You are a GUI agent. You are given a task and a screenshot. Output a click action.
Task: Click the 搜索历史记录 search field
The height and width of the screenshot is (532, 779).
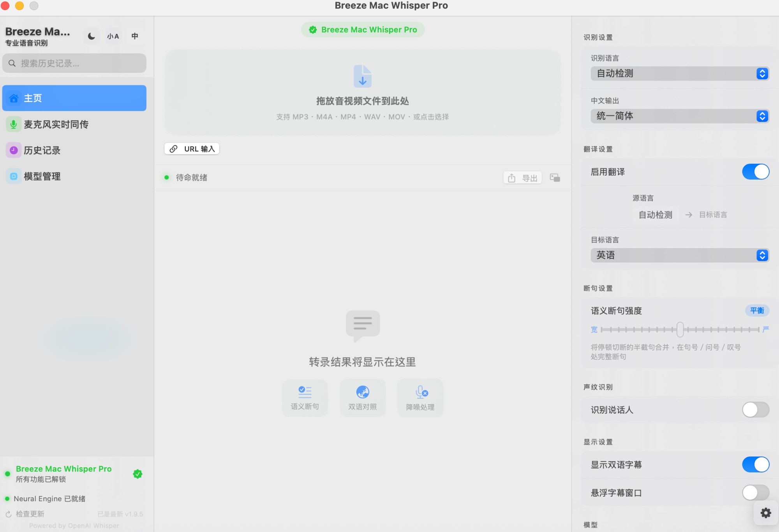(74, 63)
